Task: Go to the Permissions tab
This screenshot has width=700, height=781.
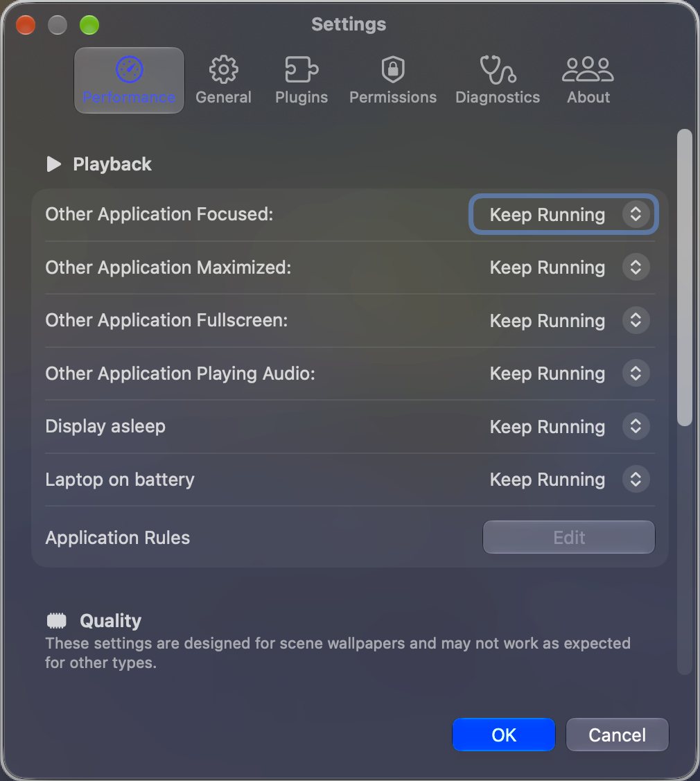Action: (392, 80)
